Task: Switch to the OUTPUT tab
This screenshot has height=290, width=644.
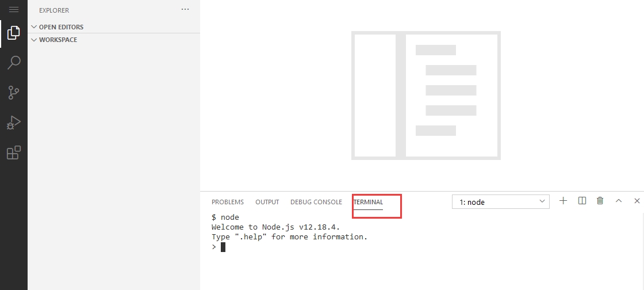Action: click(x=267, y=202)
